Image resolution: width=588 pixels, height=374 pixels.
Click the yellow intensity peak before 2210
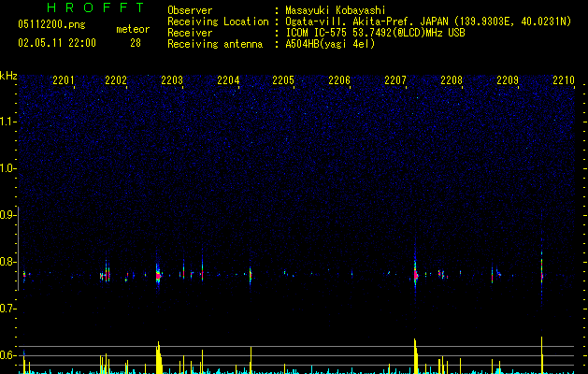542,355
